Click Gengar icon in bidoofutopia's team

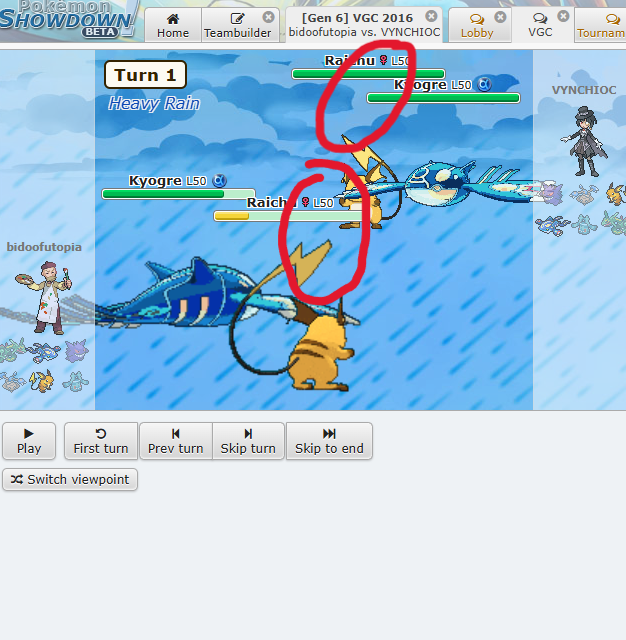click(76, 351)
